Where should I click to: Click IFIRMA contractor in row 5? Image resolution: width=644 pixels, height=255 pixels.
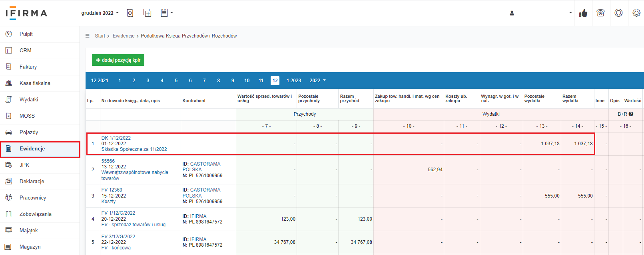[x=198, y=239]
